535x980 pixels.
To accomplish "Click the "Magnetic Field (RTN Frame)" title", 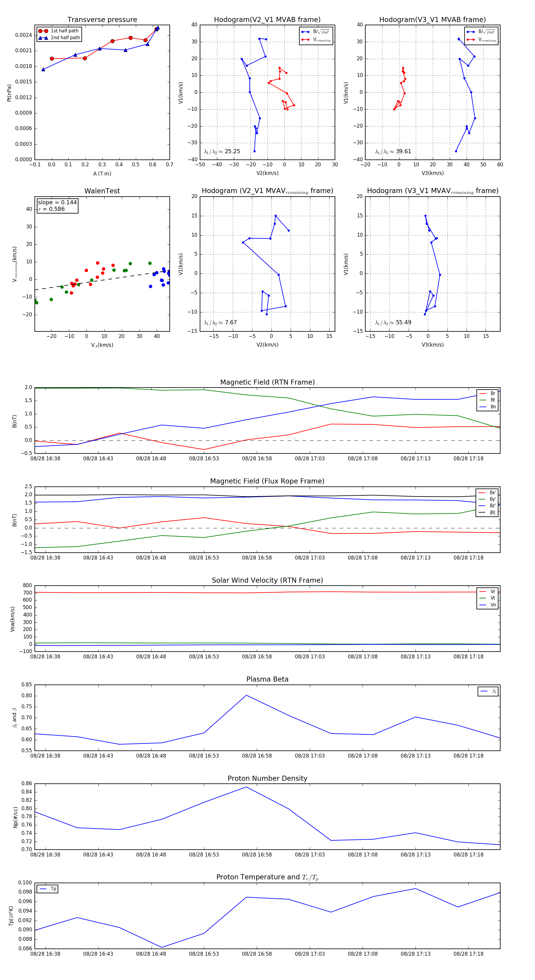I will point(267,382).
